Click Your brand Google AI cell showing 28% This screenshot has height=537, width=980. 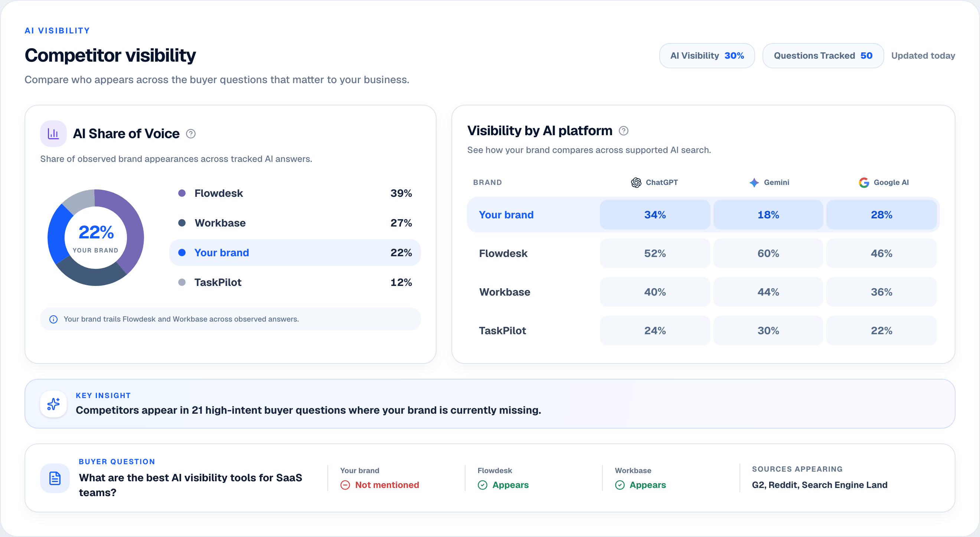[x=882, y=215]
